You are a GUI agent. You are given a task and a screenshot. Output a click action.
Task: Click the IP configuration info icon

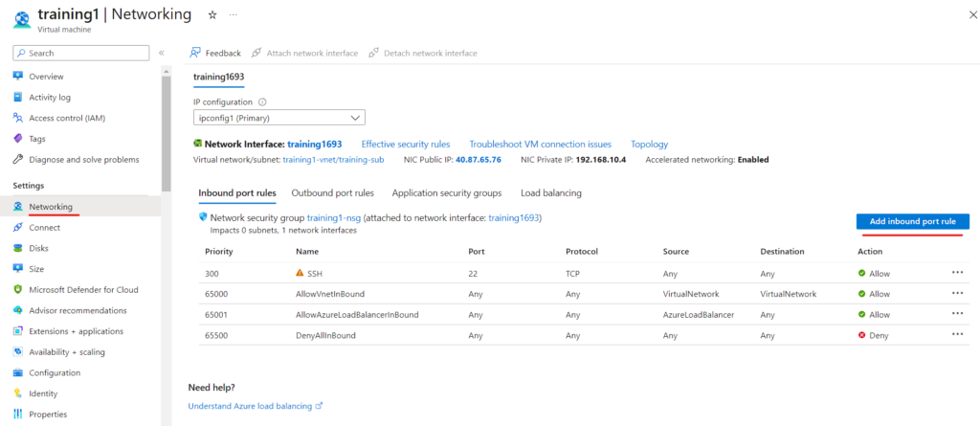tap(262, 102)
